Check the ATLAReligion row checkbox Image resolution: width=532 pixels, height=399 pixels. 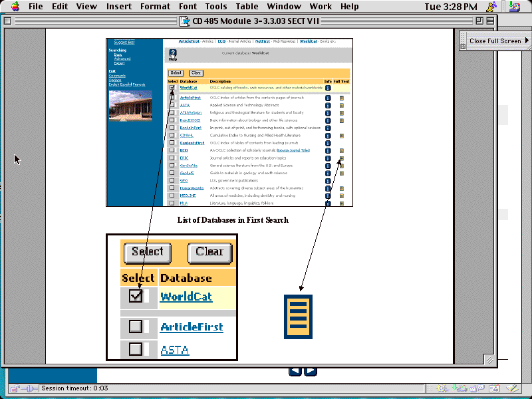pyautogui.click(x=172, y=112)
